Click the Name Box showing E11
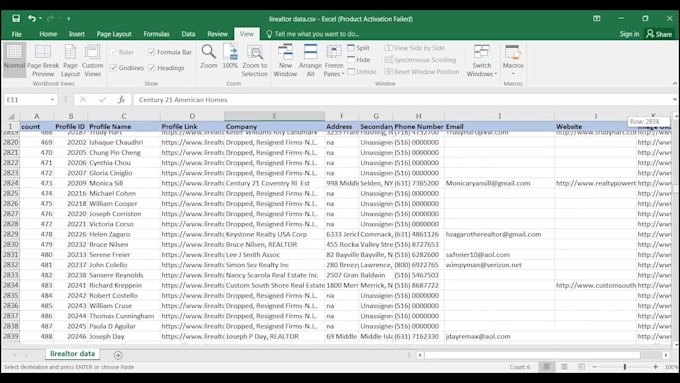Image resolution: width=680 pixels, height=383 pixels. click(x=26, y=100)
